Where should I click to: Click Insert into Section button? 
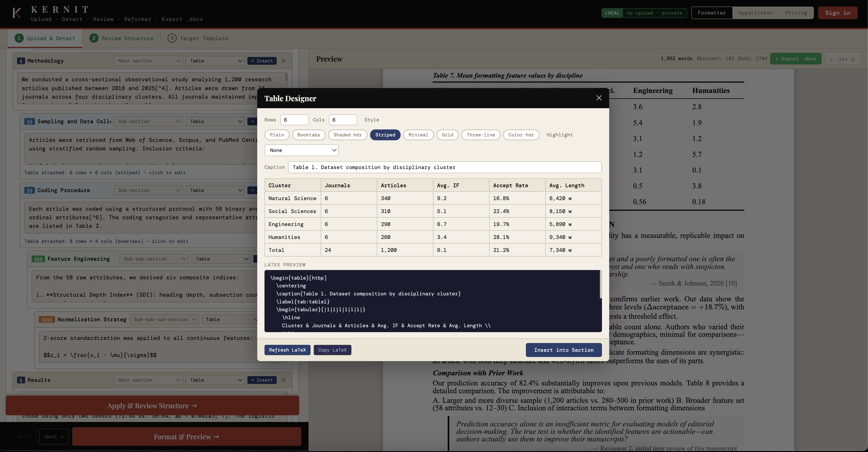point(563,350)
